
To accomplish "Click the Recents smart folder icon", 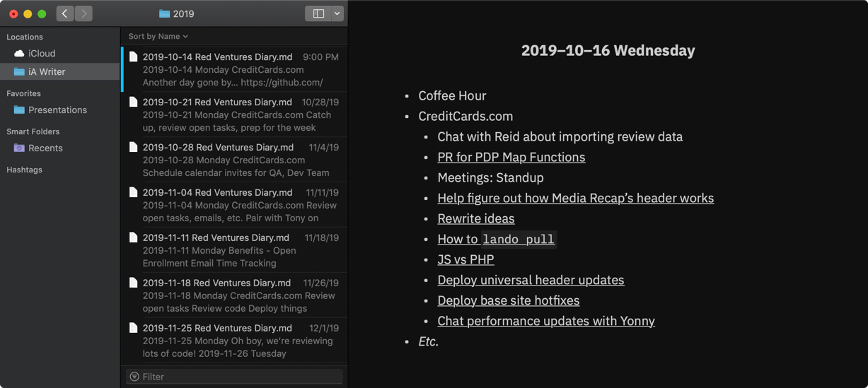I will tap(19, 148).
